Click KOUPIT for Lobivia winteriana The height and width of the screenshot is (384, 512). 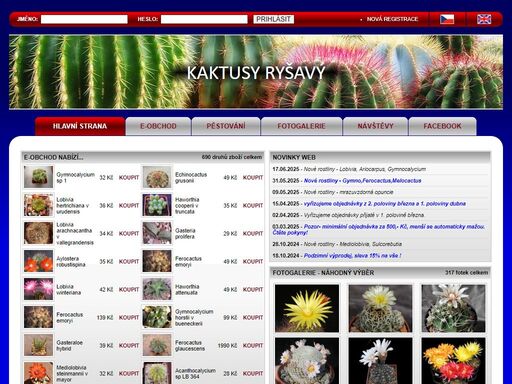point(129,290)
